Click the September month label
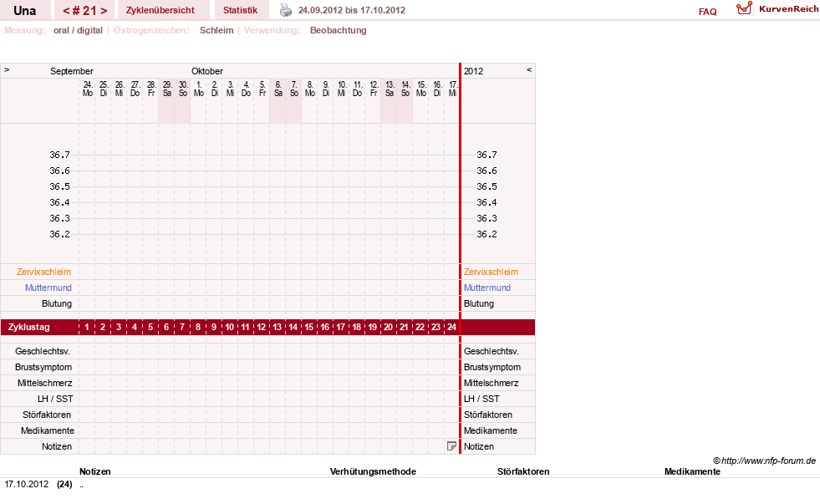 (72, 71)
